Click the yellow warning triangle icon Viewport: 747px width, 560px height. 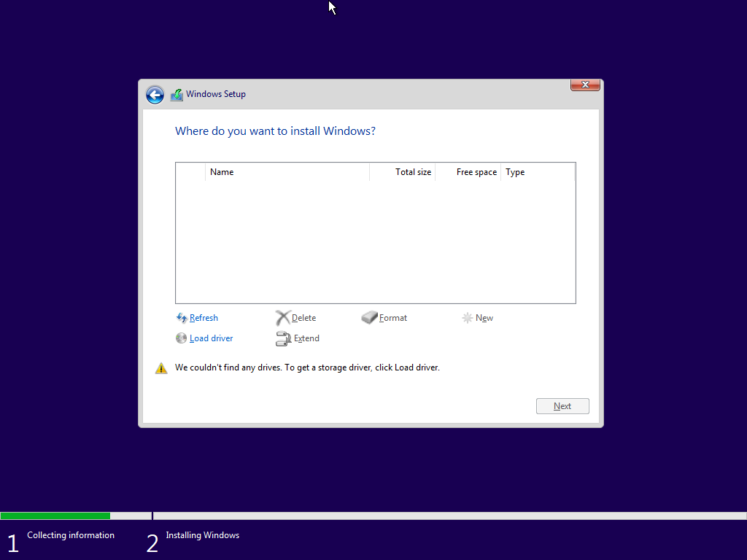[x=161, y=368]
